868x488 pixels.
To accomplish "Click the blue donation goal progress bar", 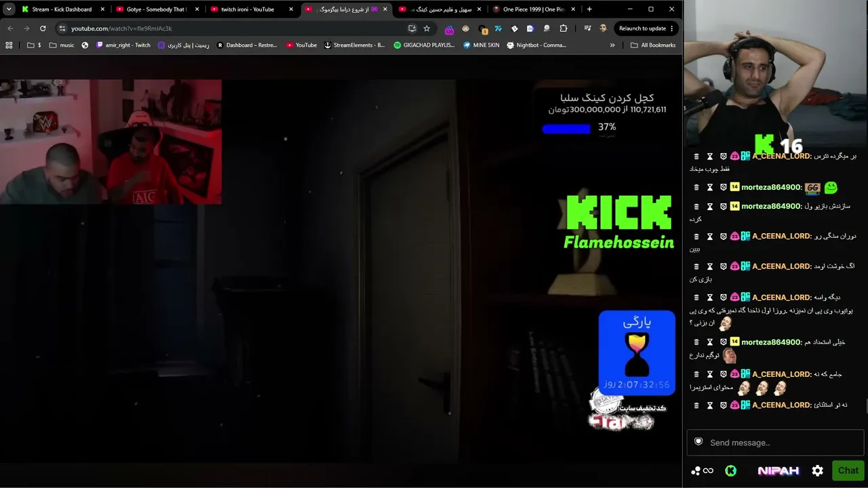I will coord(566,129).
